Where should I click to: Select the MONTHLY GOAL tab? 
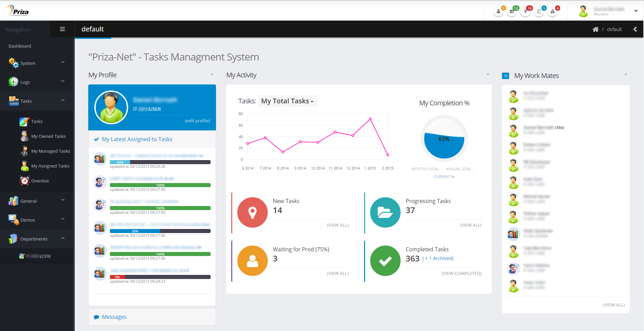[425, 169]
